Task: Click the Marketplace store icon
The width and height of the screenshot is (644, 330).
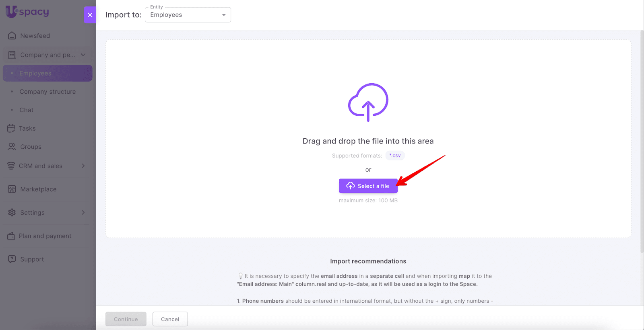Action: 12,189
